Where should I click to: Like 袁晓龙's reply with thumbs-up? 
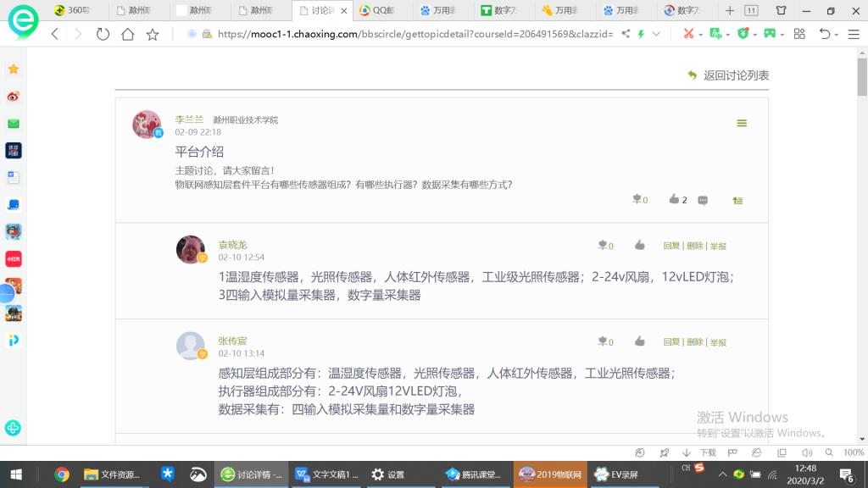(639, 246)
